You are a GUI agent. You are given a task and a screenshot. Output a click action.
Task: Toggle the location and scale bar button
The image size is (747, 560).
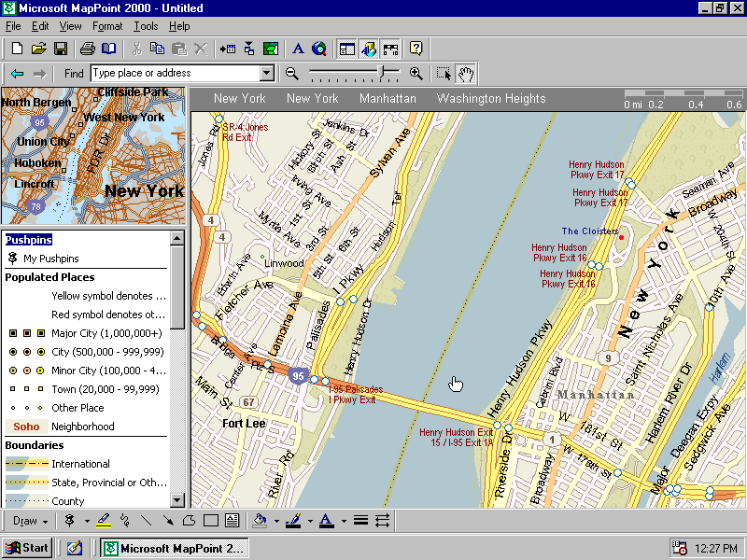390,49
